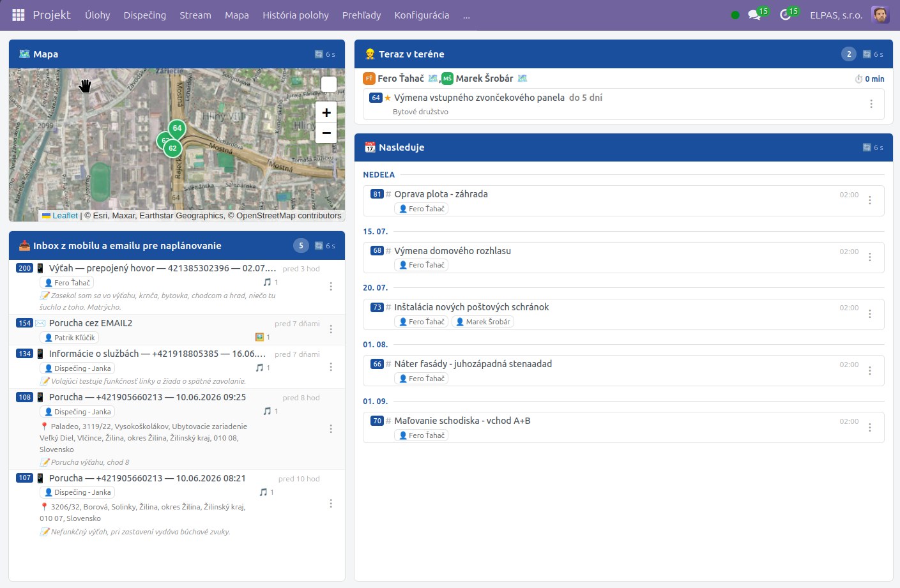Viewport: 900px width, 588px height.
Task: Zoom out on the map
Action: [x=326, y=133]
